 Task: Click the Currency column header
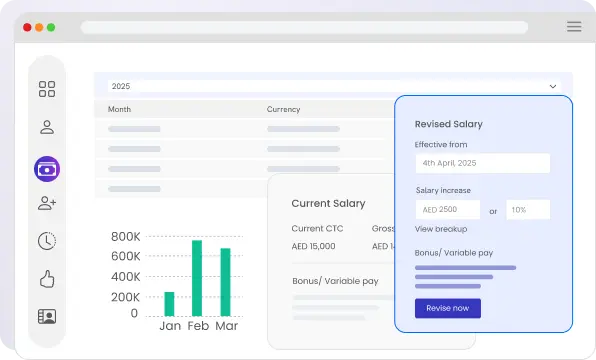point(284,109)
